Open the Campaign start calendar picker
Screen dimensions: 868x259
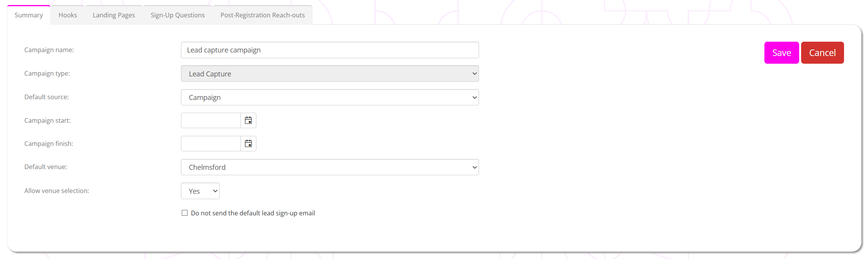click(248, 120)
